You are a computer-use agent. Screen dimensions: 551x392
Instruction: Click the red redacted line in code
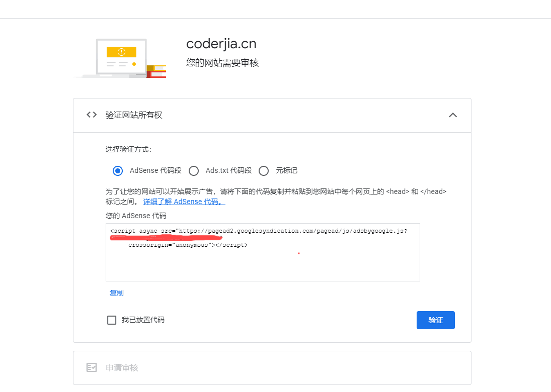(166, 238)
